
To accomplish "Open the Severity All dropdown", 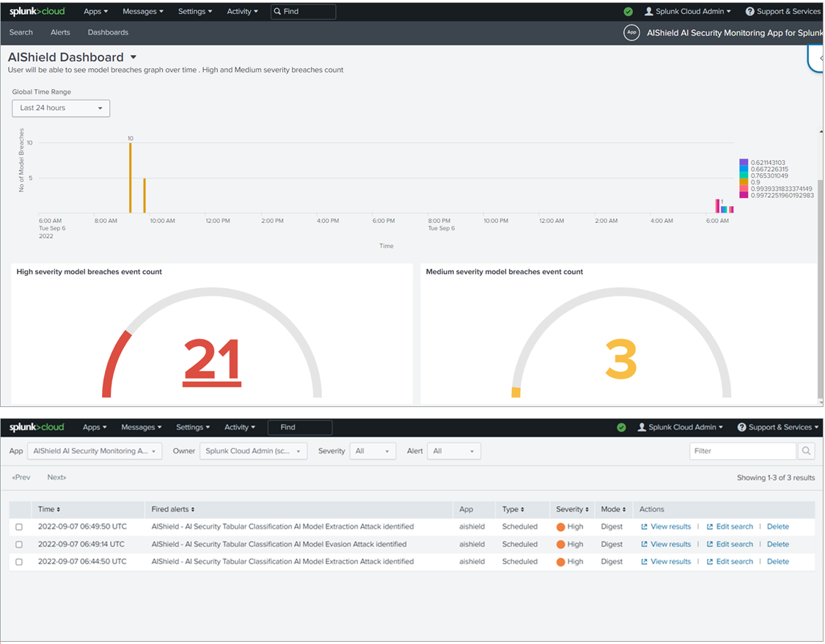I will tap(373, 451).
